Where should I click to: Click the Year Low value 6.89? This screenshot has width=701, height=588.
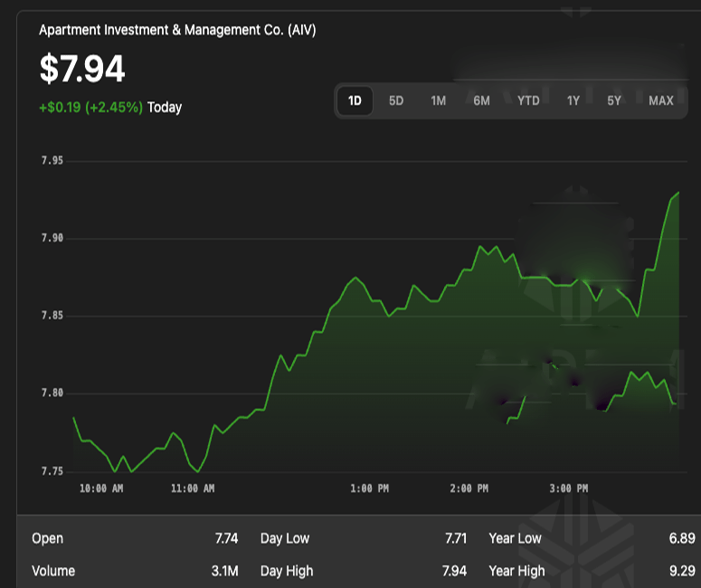click(682, 538)
